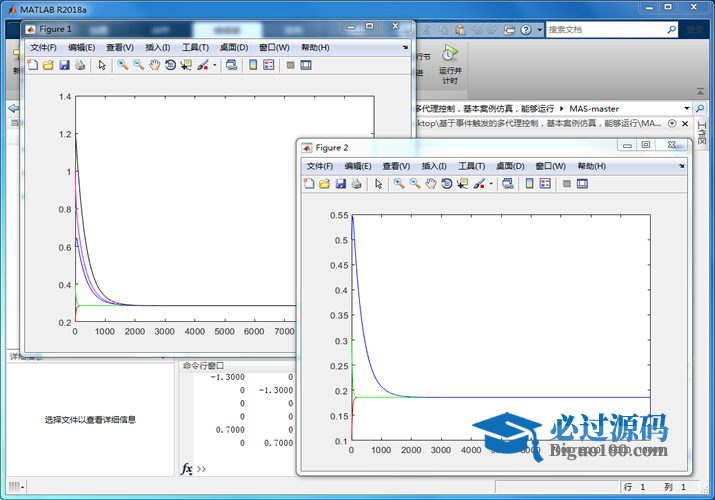The image size is (715, 500).
Task: Click the Switch Windows icon in MATLAB toolbar
Action: point(509,30)
